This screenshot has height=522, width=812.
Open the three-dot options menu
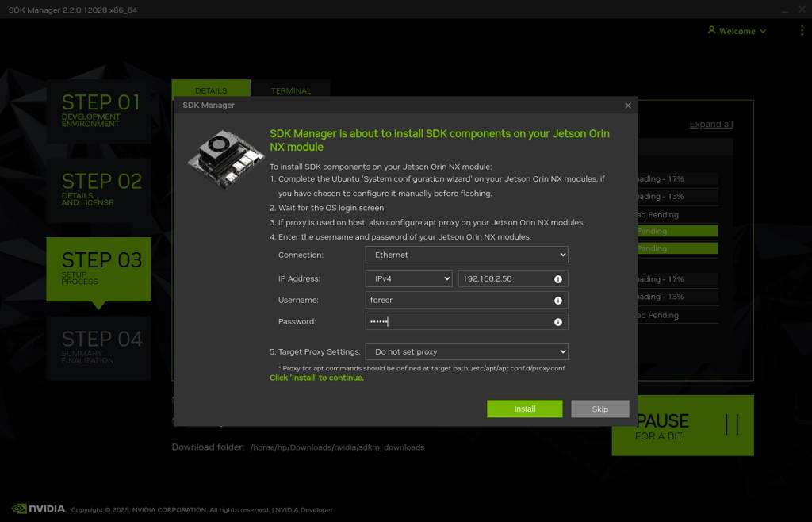(x=802, y=31)
